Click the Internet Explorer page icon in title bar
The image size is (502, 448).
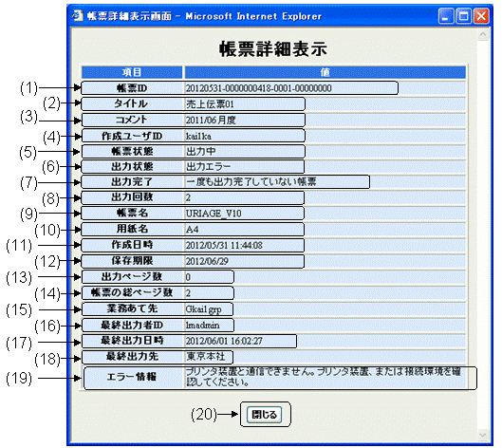tap(78, 16)
